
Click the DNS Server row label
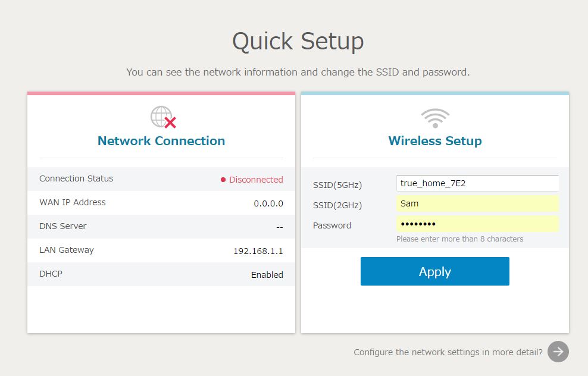pos(62,226)
